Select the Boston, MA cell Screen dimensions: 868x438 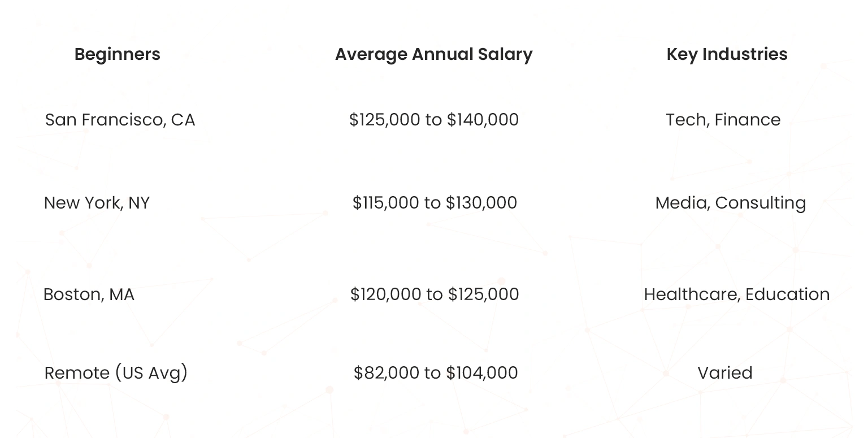[x=89, y=294]
